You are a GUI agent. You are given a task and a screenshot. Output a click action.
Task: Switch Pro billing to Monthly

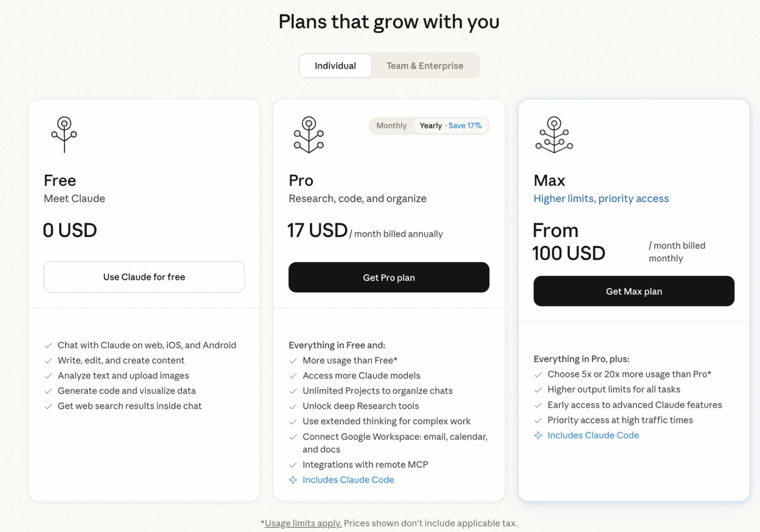coord(391,126)
